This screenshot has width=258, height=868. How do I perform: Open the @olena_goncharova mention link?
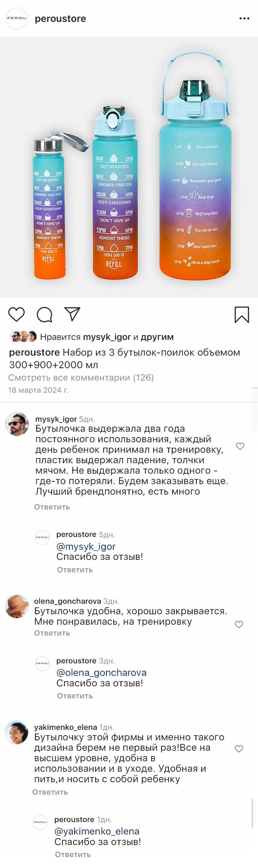(x=101, y=672)
